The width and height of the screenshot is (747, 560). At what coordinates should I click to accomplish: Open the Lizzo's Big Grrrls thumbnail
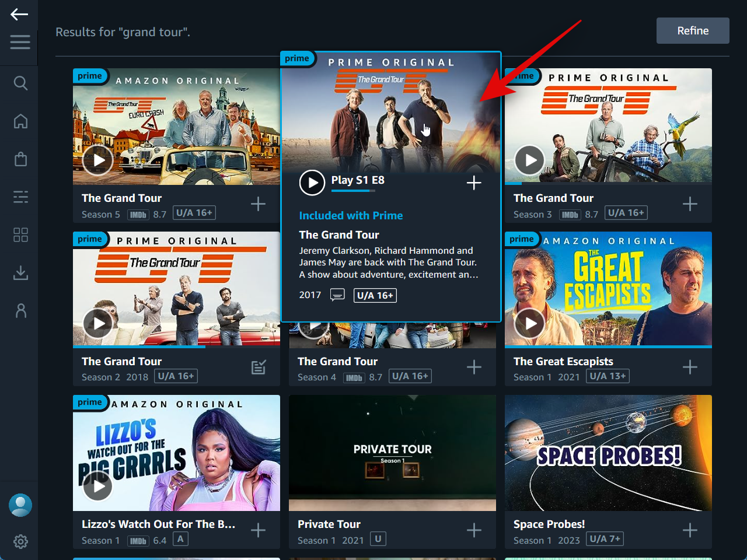coord(176,453)
